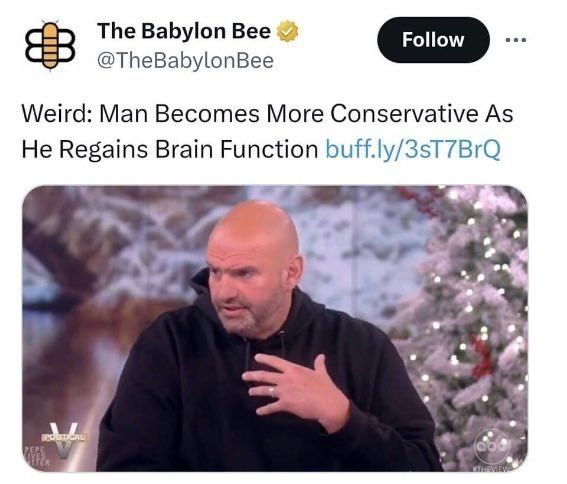
Task: Click the abc network logo watermark
Action: point(492,446)
